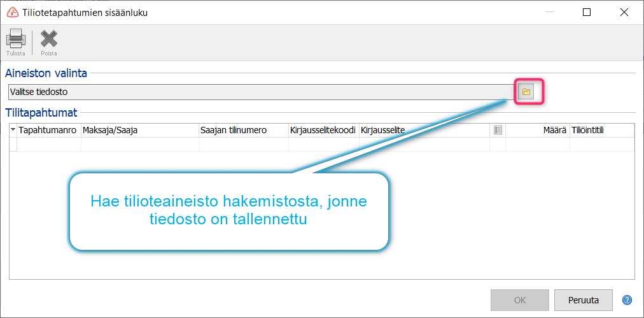The image size is (644, 318).
Task: Sort by the Maksaja/Saaja column header
Action: (140, 131)
